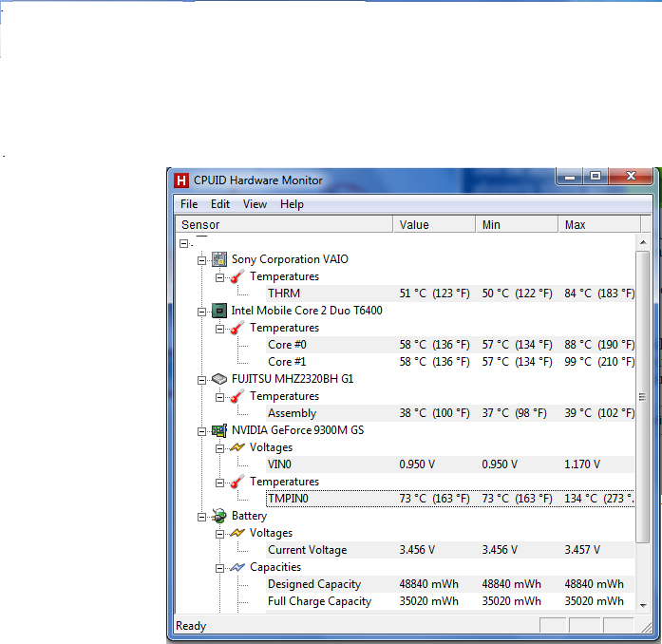Click the Battery device icon

pyautogui.click(x=218, y=516)
